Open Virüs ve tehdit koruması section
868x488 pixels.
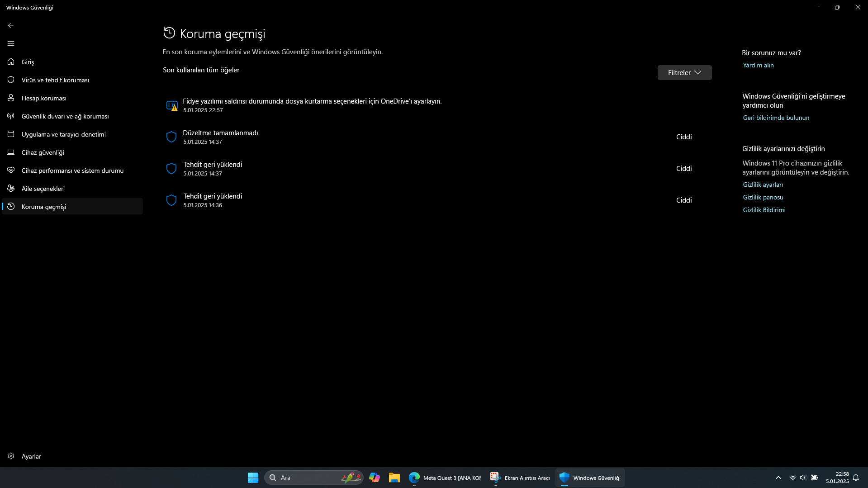(x=55, y=80)
